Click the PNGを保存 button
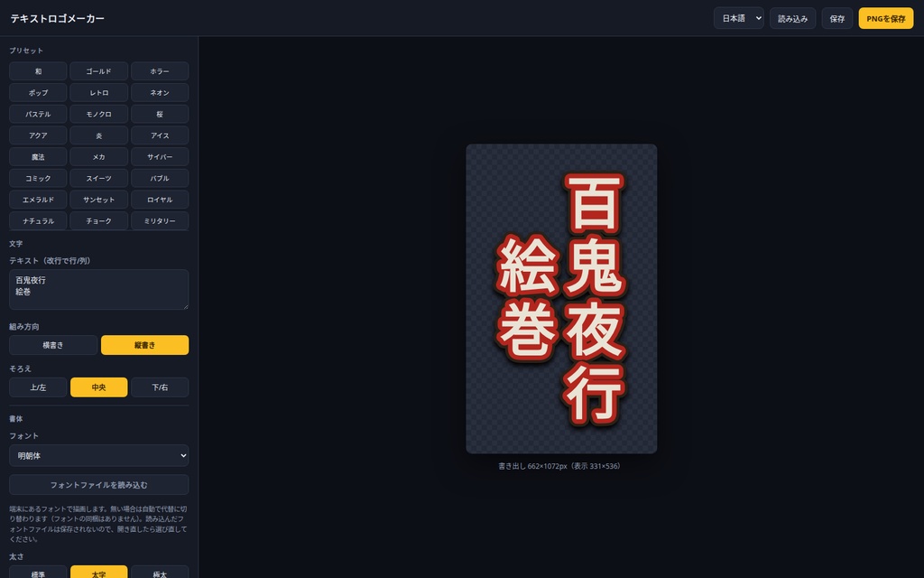 (886, 18)
